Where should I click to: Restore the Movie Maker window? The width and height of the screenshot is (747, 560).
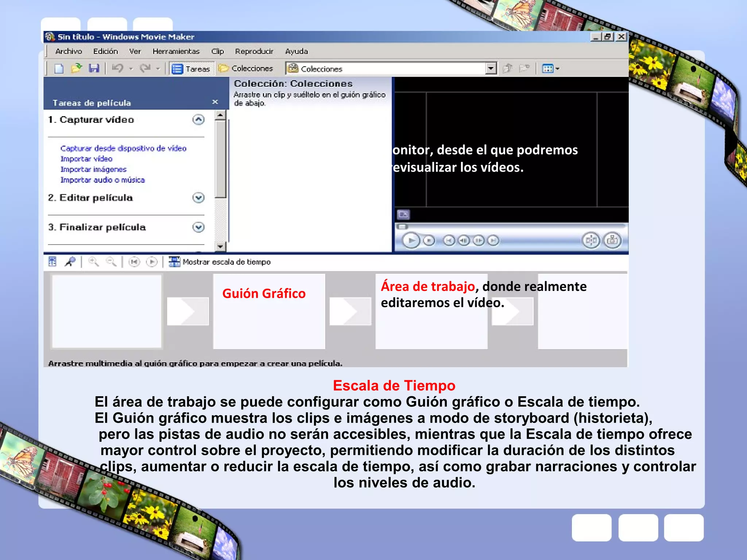point(608,37)
